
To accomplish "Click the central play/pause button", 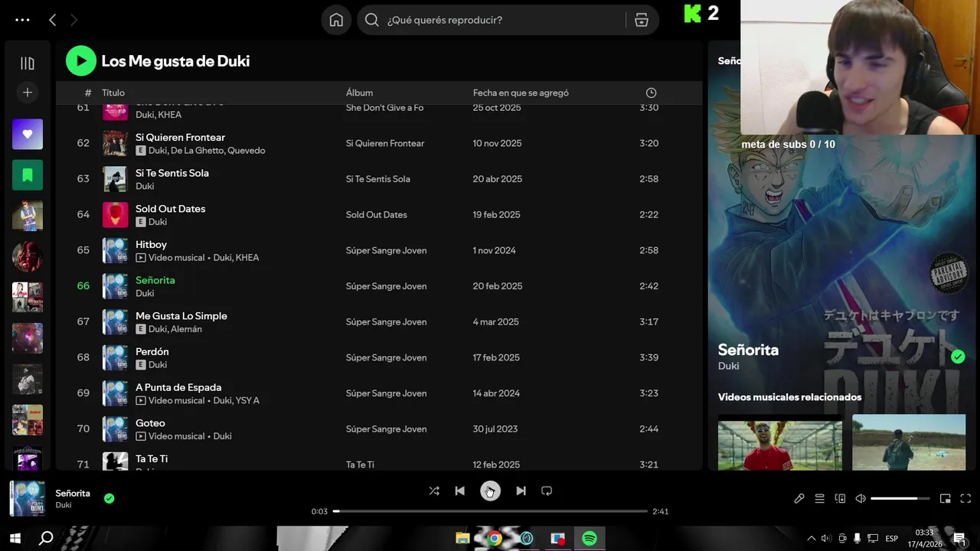I will coord(490,491).
